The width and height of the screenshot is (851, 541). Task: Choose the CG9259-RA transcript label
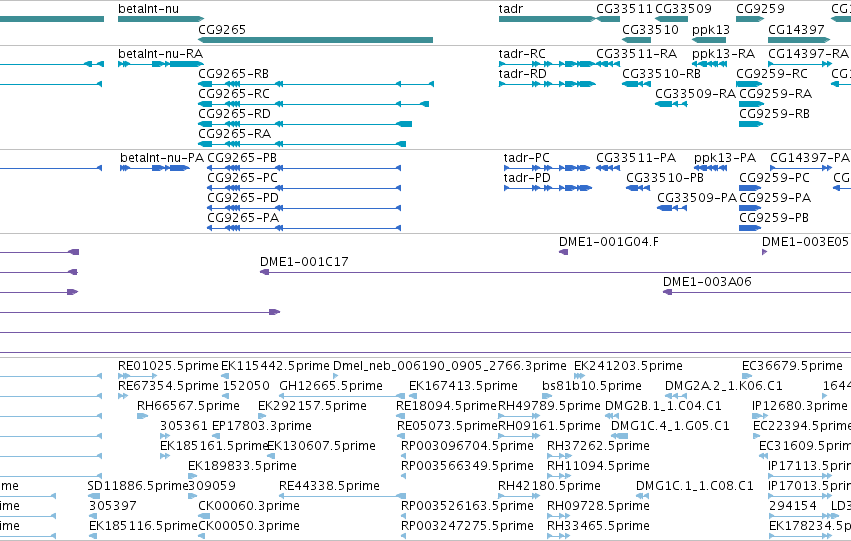[x=776, y=94]
